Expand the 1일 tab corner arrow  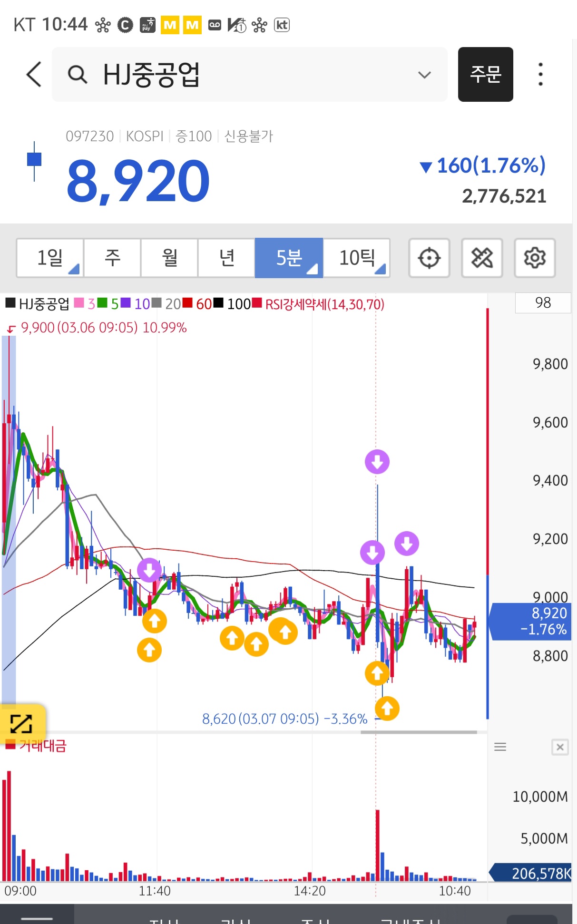pos(74,269)
